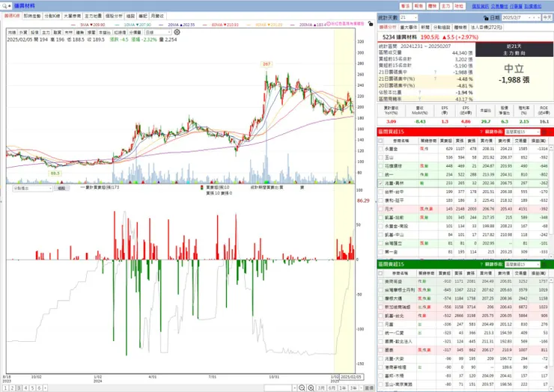This screenshot has height=392, width=554.
Task: Click the 重置 button at bottom right of chart
Action: tap(369, 388)
